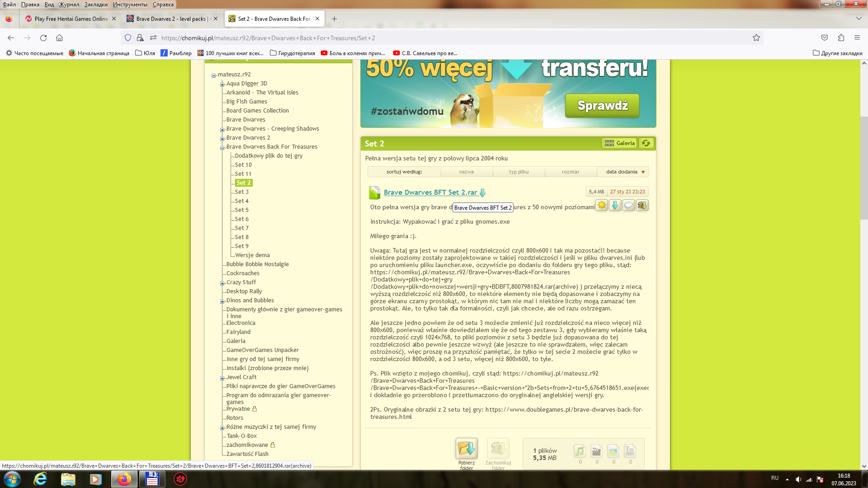Click the volume icon in the system tray
Image resolution: width=868 pixels, height=488 pixels.
click(798, 479)
